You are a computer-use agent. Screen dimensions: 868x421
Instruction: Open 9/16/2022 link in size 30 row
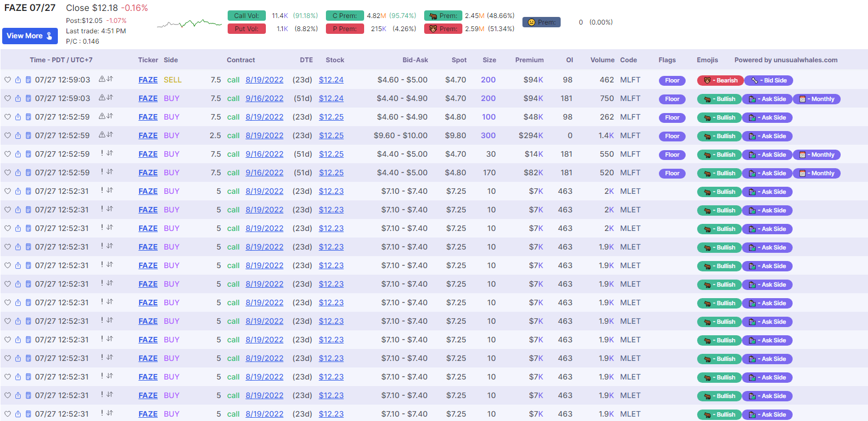point(264,154)
